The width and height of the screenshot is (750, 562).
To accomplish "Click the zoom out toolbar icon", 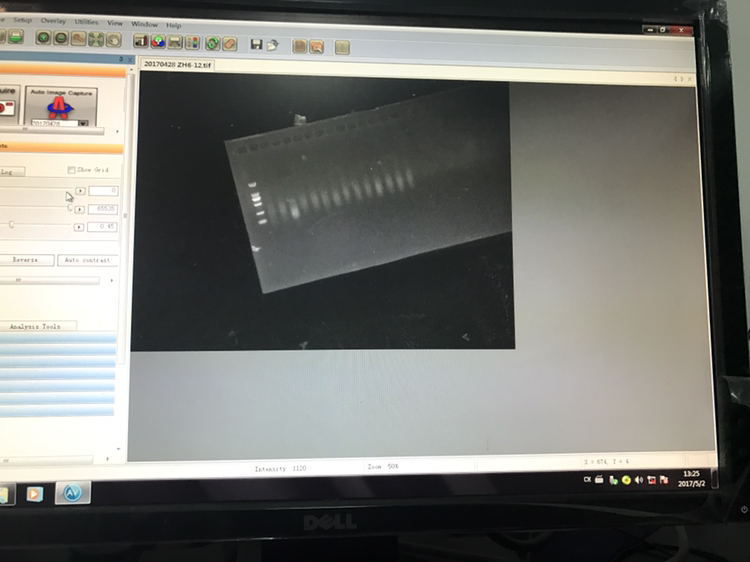I will click(61, 38).
